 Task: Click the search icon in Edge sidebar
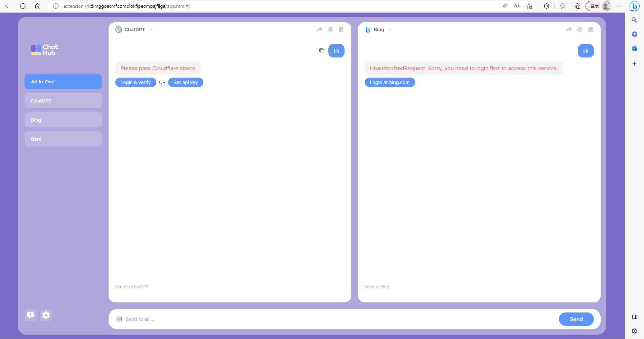pyautogui.click(x=634, y=20)
